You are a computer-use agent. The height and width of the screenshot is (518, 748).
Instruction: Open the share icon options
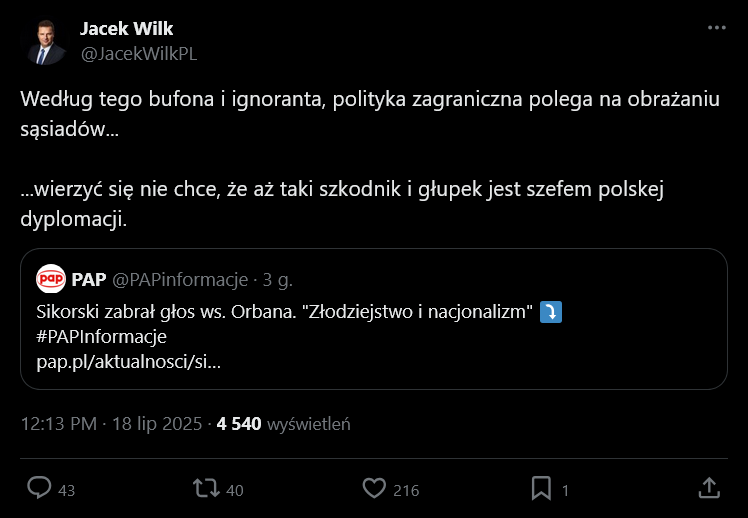(x=708, y=488)
